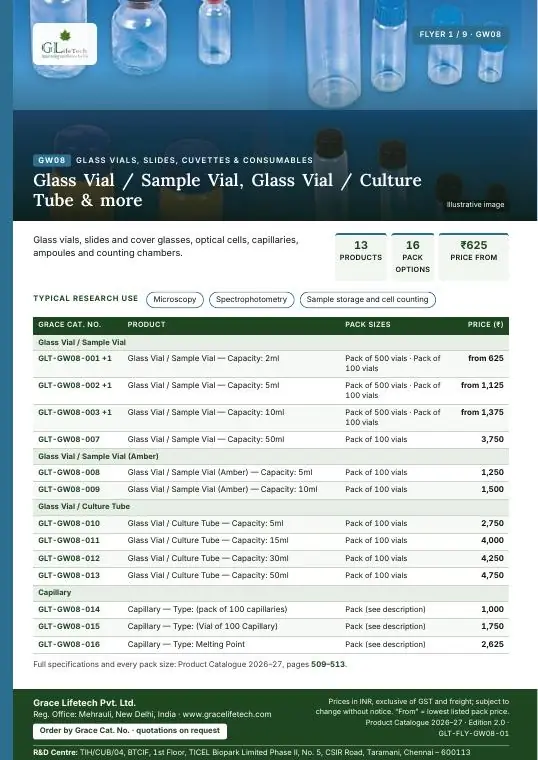Click catalog number GLT-GW08-007
Screen dimensions: 538x760
(69, 440)
